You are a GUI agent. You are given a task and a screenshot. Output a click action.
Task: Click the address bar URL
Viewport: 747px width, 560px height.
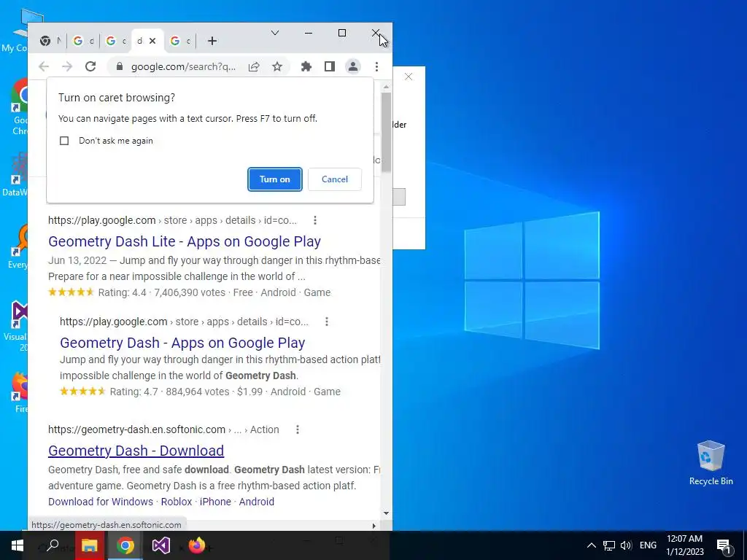coord(183,66)
